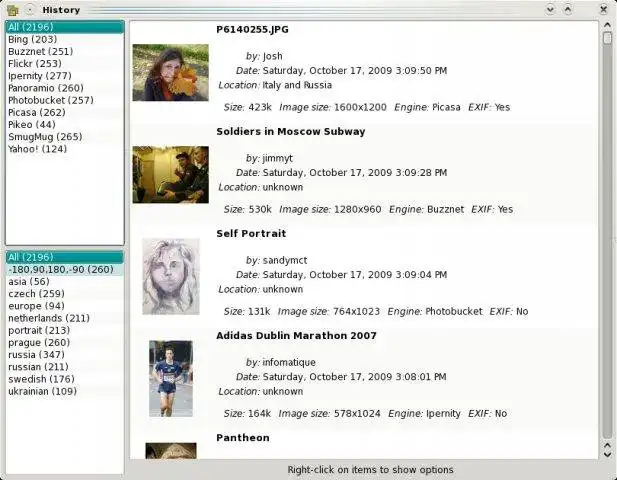Image resolution: width=617 pixels, height=480 pixels.
Task: Select the portrait (213) tag
Action: (65, 330)
